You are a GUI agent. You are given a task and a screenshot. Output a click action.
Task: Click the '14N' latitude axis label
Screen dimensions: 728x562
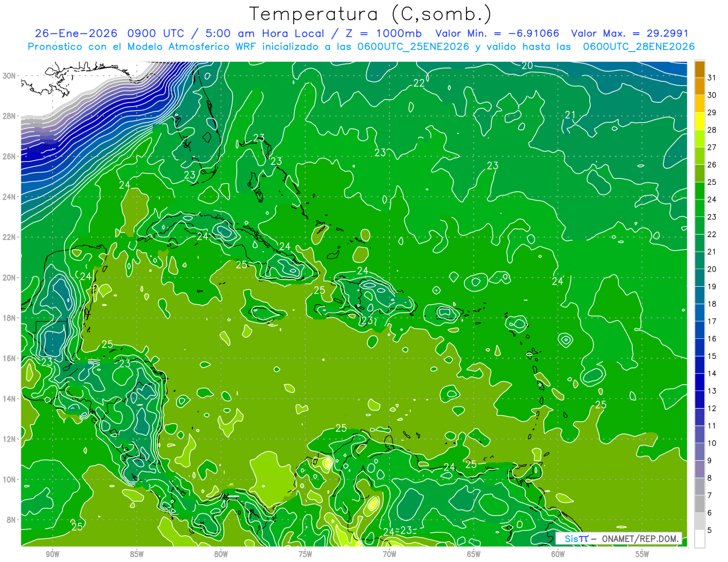[x=10, y=398]
